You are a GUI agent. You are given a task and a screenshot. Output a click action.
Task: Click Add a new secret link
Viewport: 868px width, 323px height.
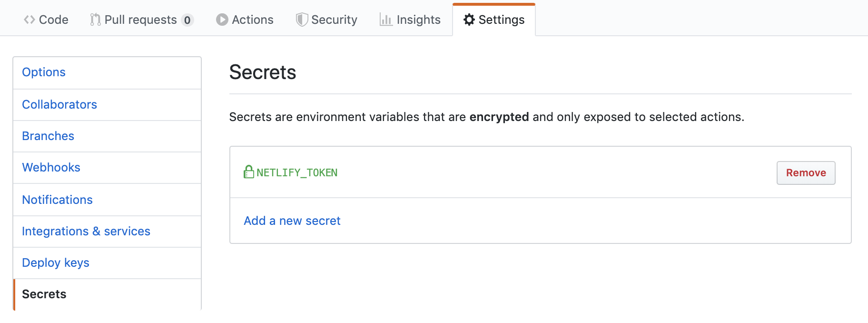pyautogui.click(x=292, y=221)
